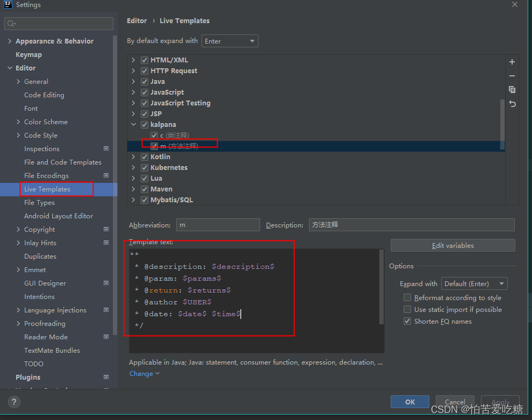This screenshot has height=420, width=532.
Task: Focus the Abbreviation input field
Action: 218,225
